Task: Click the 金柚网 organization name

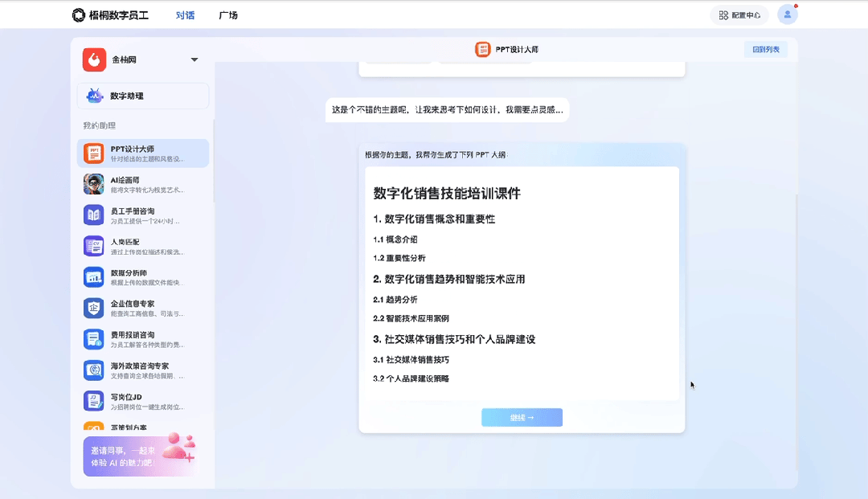Action: (x=124, y=59)
